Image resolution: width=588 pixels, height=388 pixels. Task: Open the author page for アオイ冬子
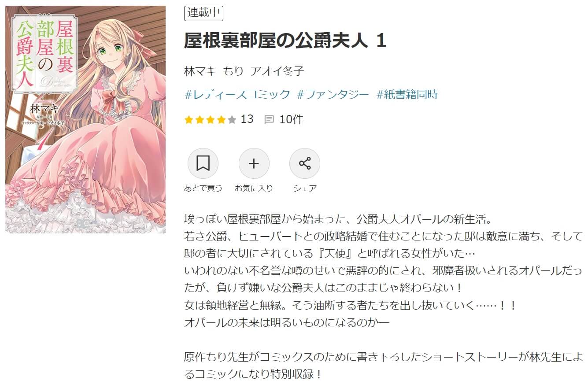point(277,71)
